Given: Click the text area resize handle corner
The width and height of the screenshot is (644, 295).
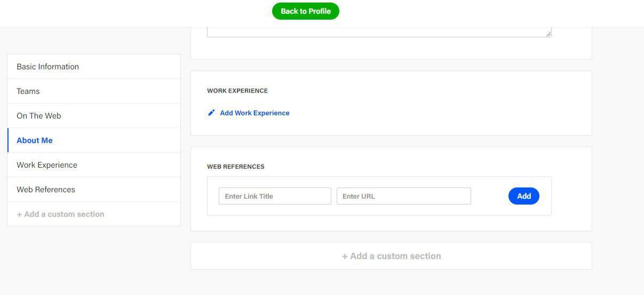Looking at the screenshot, I should click(548, 34).
